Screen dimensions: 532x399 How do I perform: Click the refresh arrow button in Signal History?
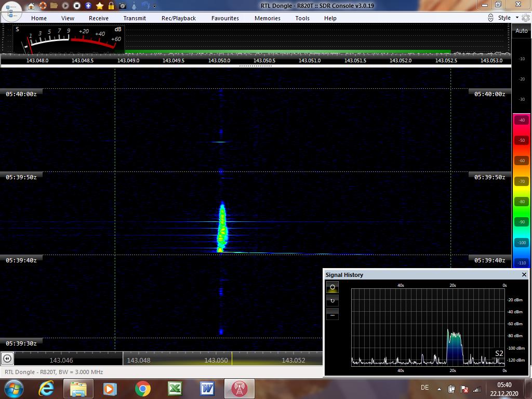pos(332,301)
